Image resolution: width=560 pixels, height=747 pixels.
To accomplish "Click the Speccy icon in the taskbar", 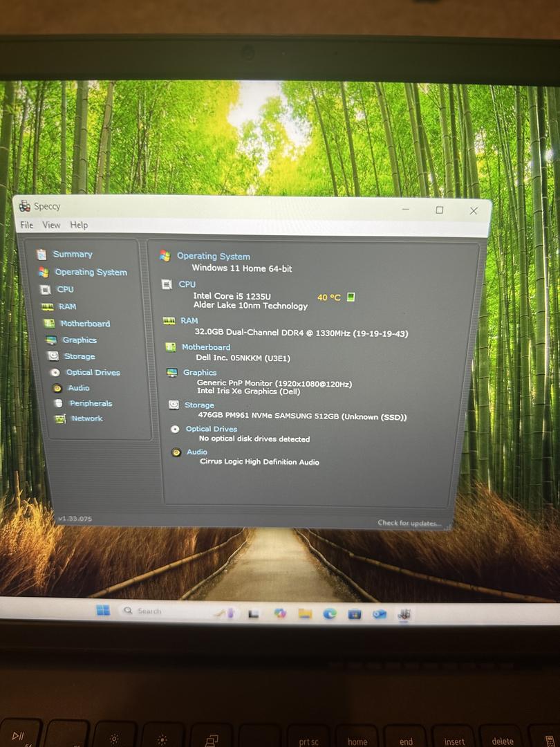I will click(x=404, y=614).
